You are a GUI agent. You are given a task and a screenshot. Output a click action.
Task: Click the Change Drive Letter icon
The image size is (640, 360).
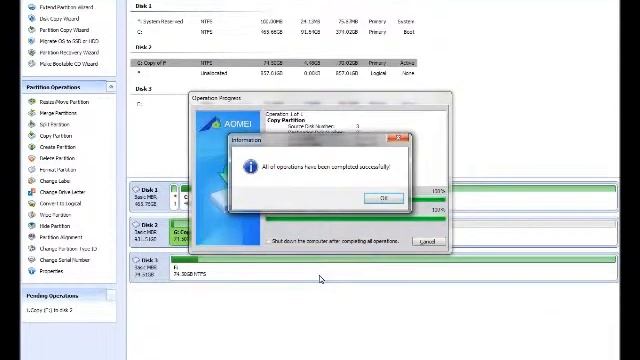point(32,192)
